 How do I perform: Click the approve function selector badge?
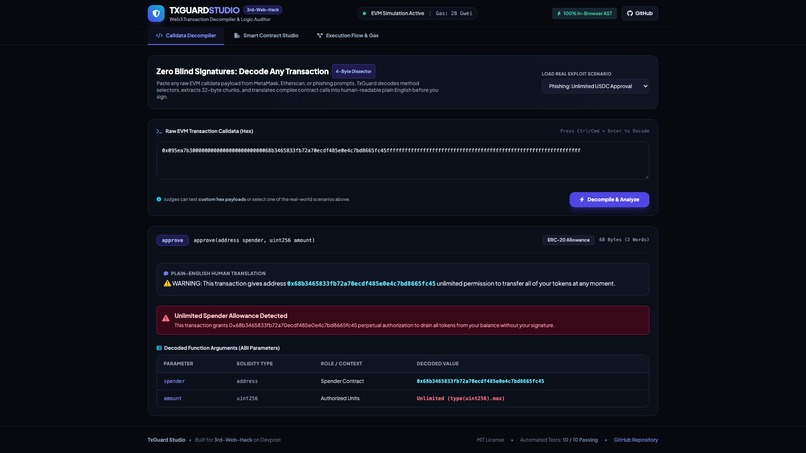pyautogui.click(x=172, y=240)
